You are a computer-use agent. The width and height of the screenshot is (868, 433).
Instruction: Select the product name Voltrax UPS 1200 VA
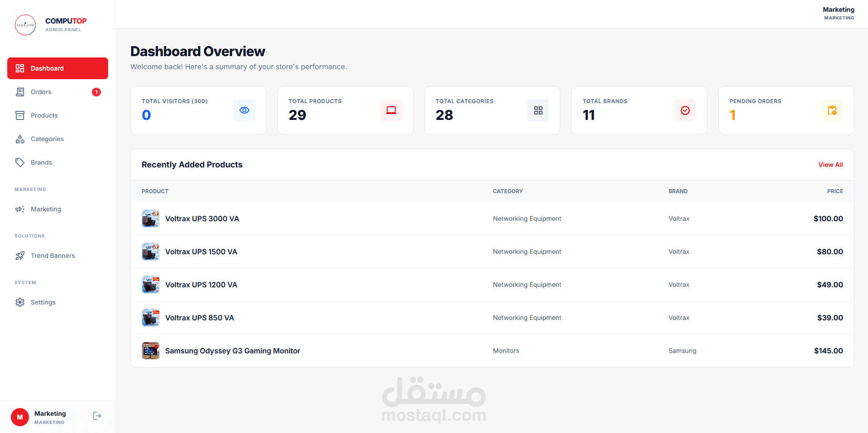click(201, 285)
